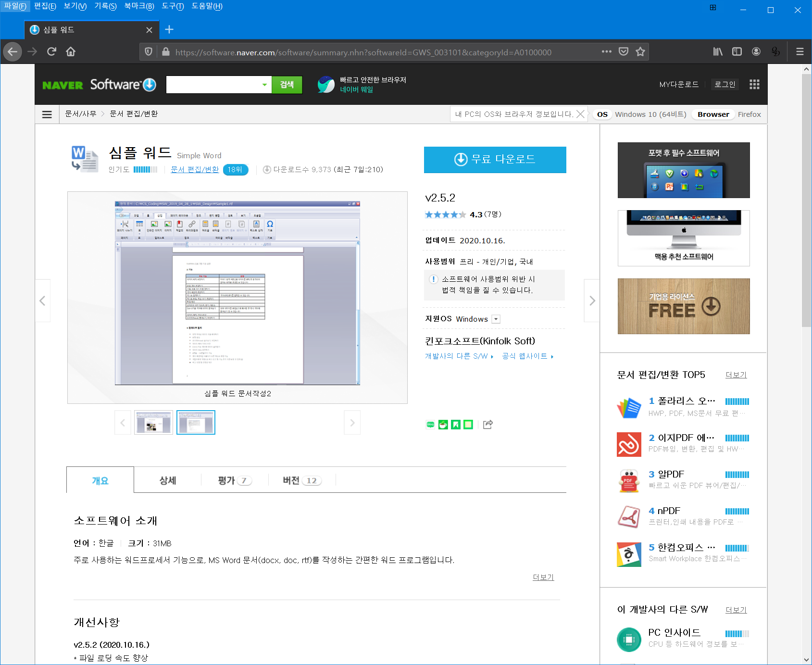Click the PC 인사이드 icon
Image resolution: width=812 pixels, height=665 pixels.
(629, 640)
